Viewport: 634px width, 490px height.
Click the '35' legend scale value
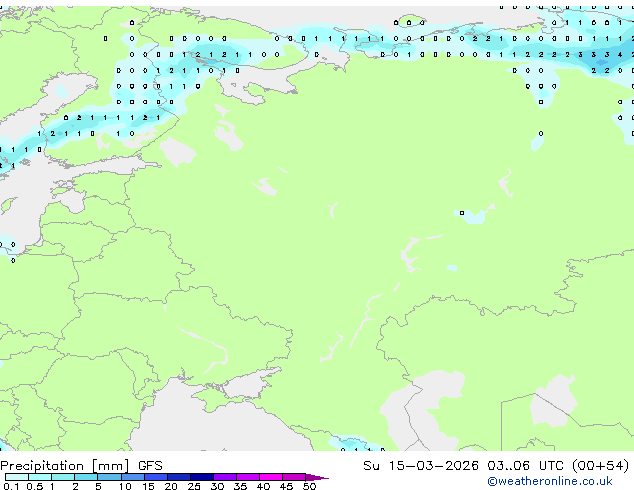(240, 486)
